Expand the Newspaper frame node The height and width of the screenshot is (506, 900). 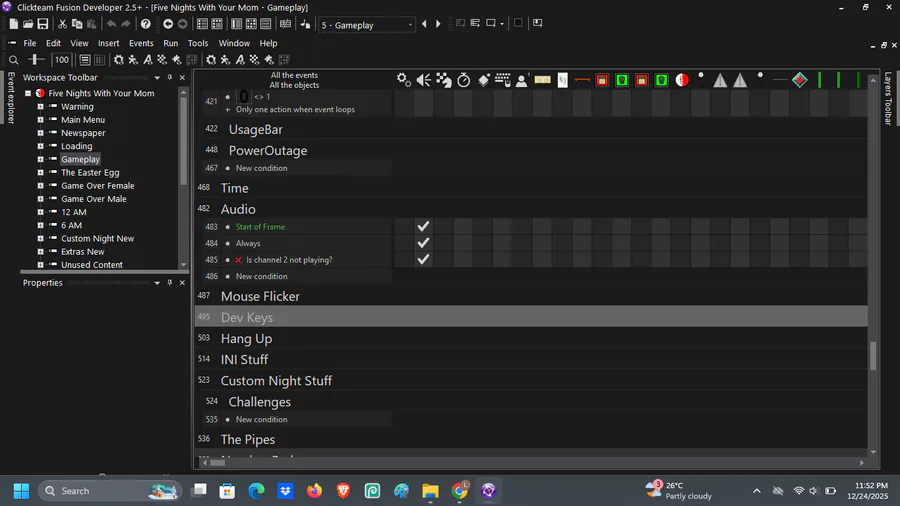[40, 133]
